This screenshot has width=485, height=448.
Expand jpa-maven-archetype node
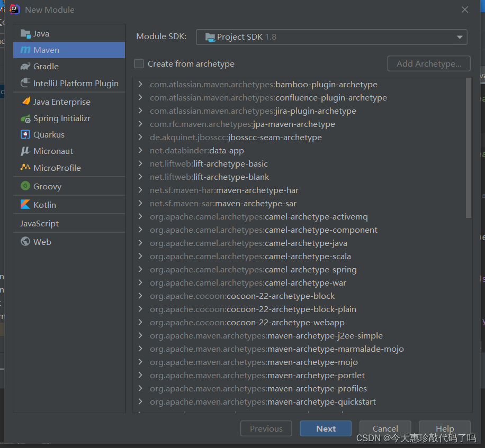140,124
